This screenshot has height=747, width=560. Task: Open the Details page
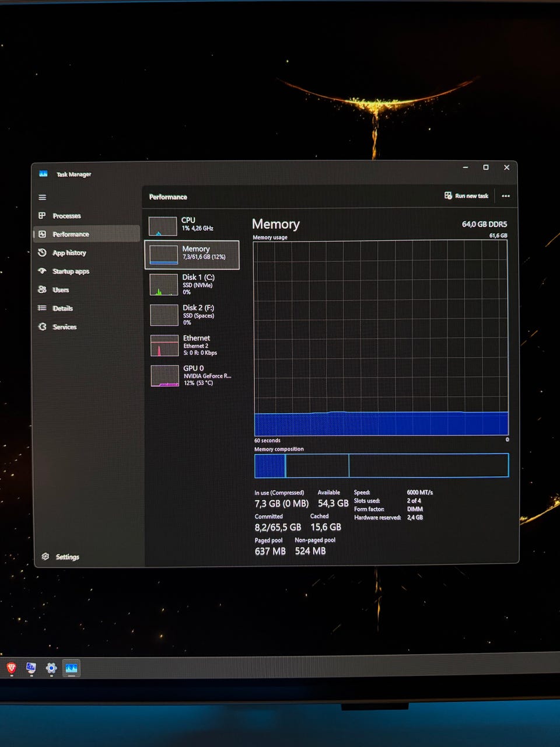click(x=86, y=308)
